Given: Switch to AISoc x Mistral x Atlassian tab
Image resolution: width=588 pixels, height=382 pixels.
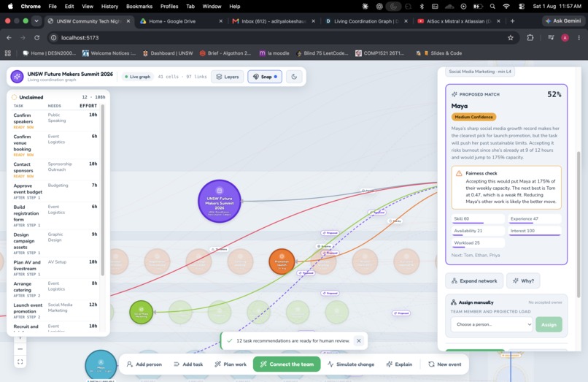Looking at the screenshot, I should tap(458, 21).
